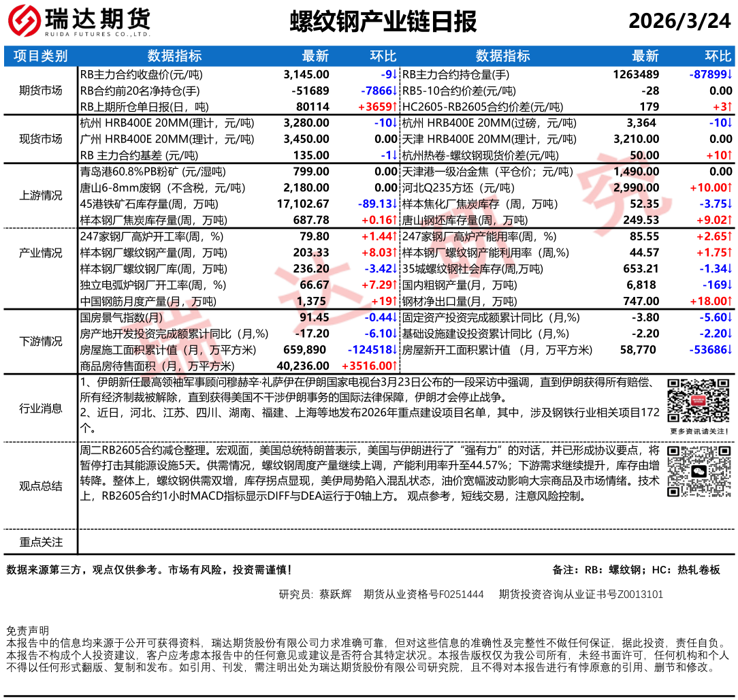738x700 pixels.
Task: Click the report date 2026/3/24
Action: point(679,22)
